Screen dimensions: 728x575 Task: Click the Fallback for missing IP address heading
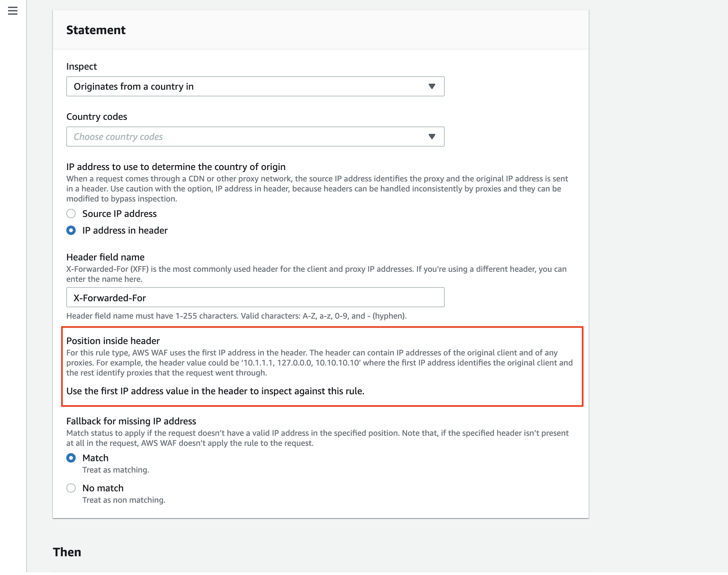click(x=131, y=421)
